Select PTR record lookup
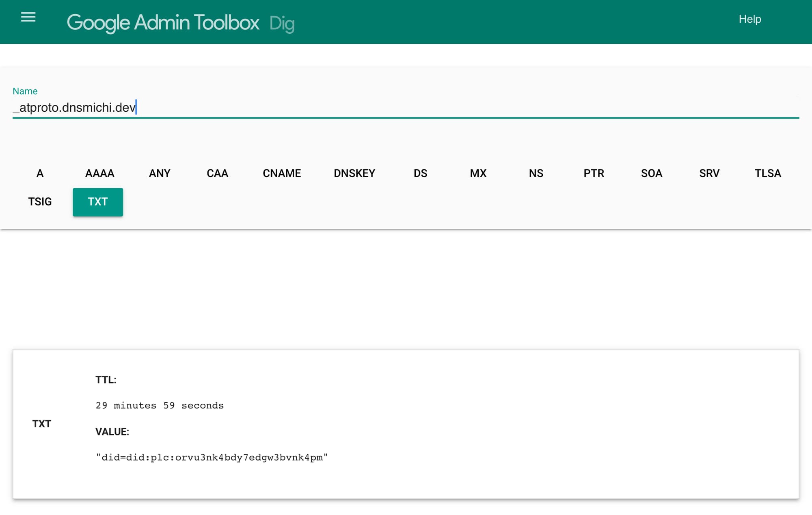812x515 pixels. tap(594, 173)
